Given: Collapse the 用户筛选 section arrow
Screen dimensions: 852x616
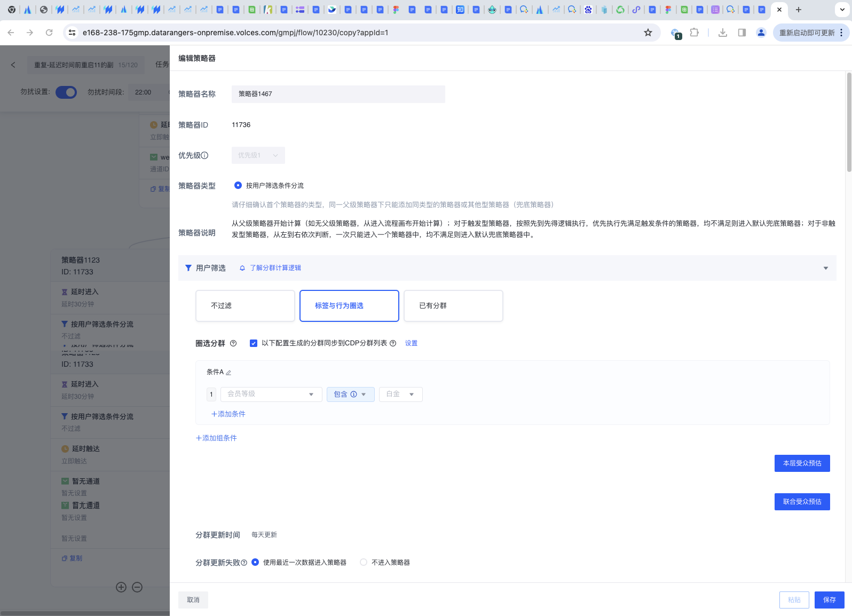Looking at the screenshot, I should (x=825, y=268).
